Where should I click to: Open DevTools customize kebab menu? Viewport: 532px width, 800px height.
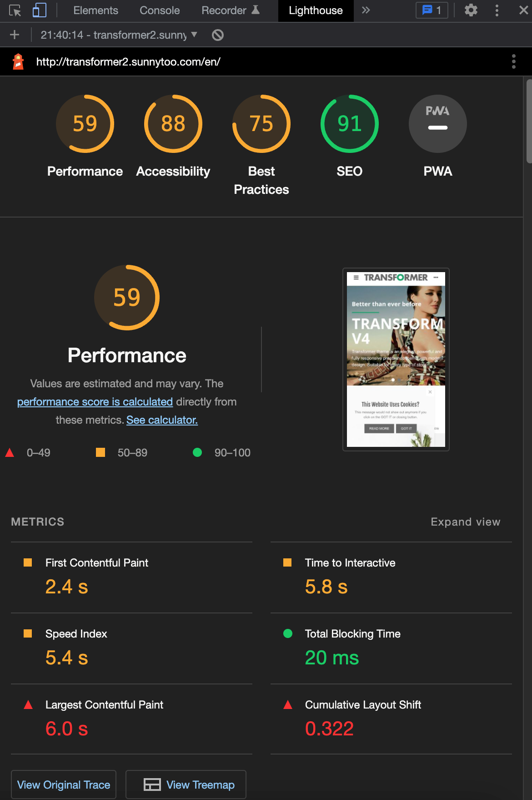click(497, 10)
